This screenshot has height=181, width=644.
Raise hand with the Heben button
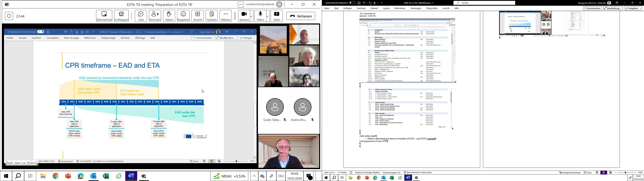[169, 16]
